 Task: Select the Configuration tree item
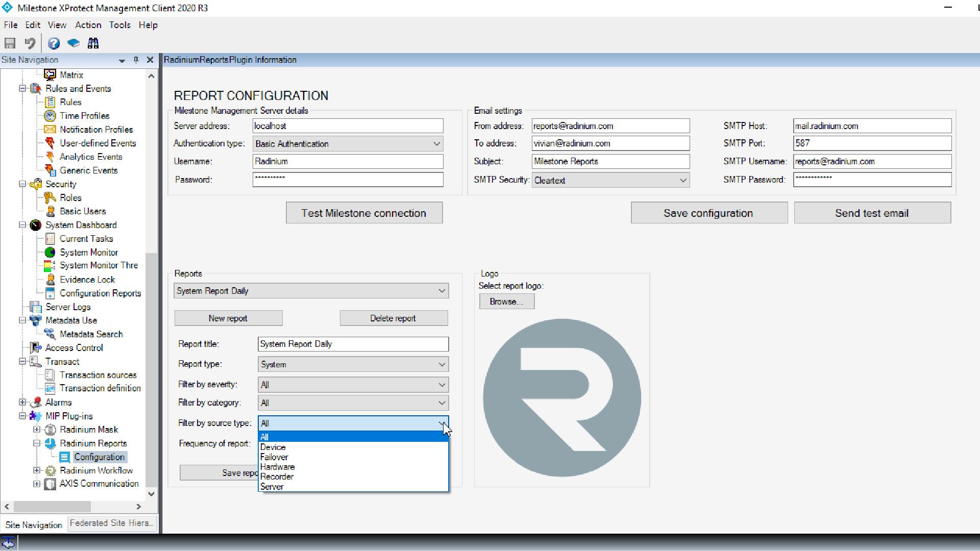pos(99,457)
